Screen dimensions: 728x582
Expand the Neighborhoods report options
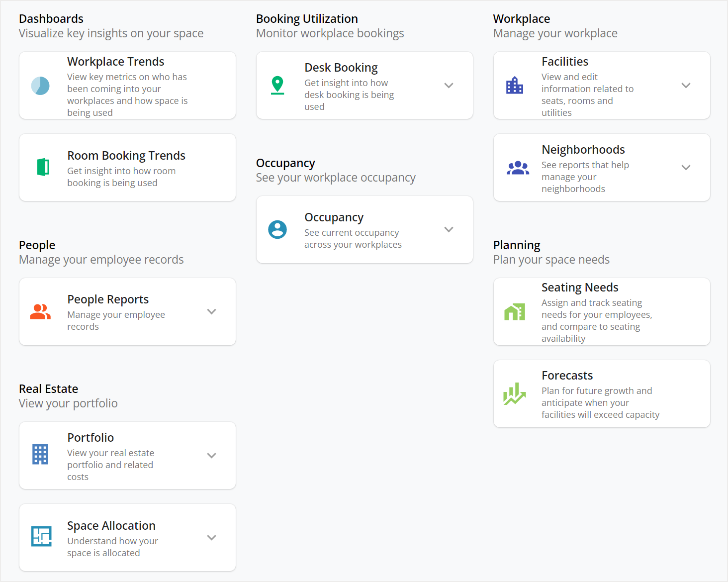click(x=686, y=168)
